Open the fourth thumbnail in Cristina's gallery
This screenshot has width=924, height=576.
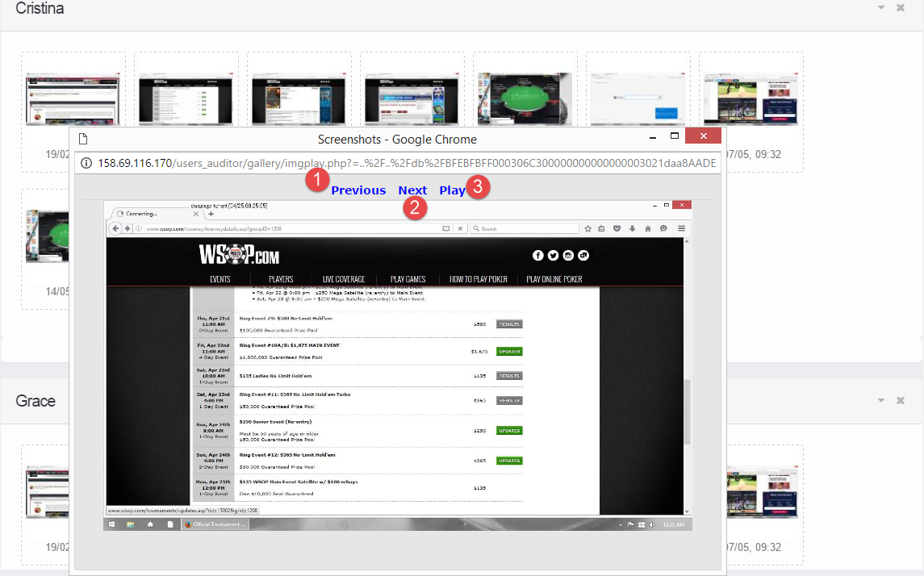(x=412, y=99)
